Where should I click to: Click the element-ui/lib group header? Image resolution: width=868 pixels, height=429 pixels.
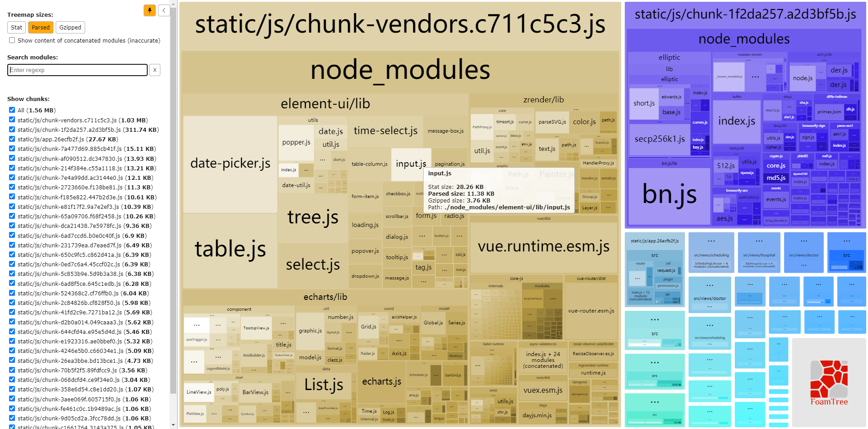[x=325, y=104]
